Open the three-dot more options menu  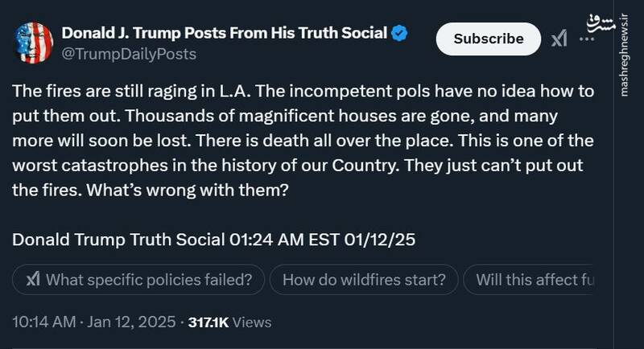[x=587, y=39]
